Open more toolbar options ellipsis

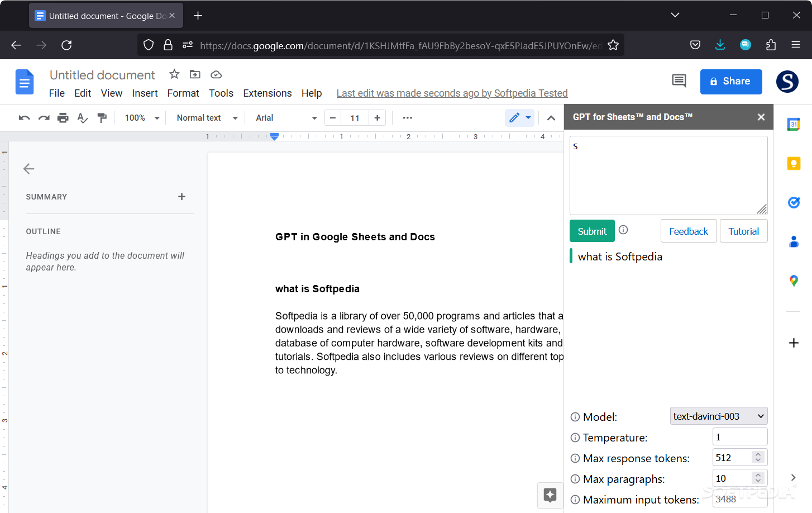[407, 118]
